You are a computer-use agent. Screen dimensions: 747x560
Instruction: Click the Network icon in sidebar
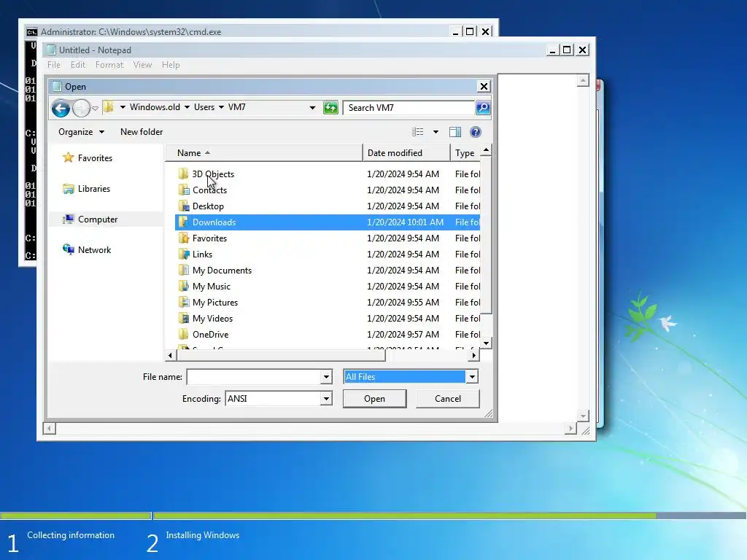69,249
